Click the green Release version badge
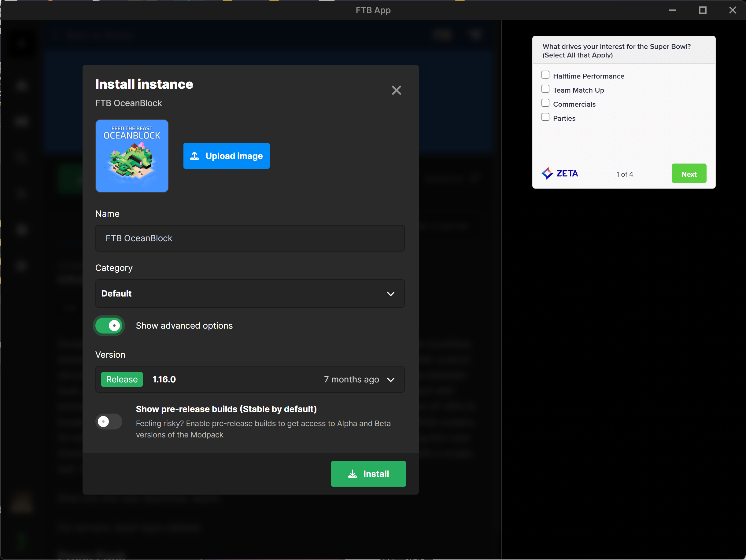Screen dimensions: 746x560 click(122, 379)
